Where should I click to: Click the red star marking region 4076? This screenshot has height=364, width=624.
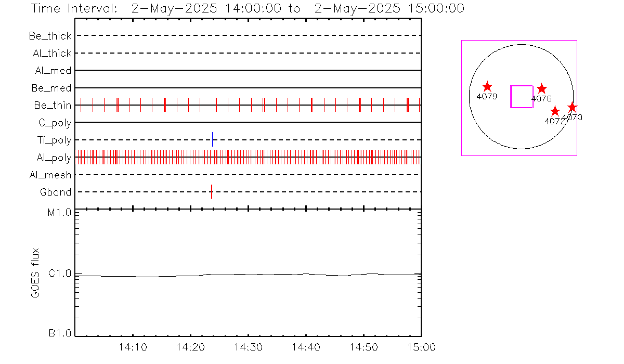click(542, 88)
